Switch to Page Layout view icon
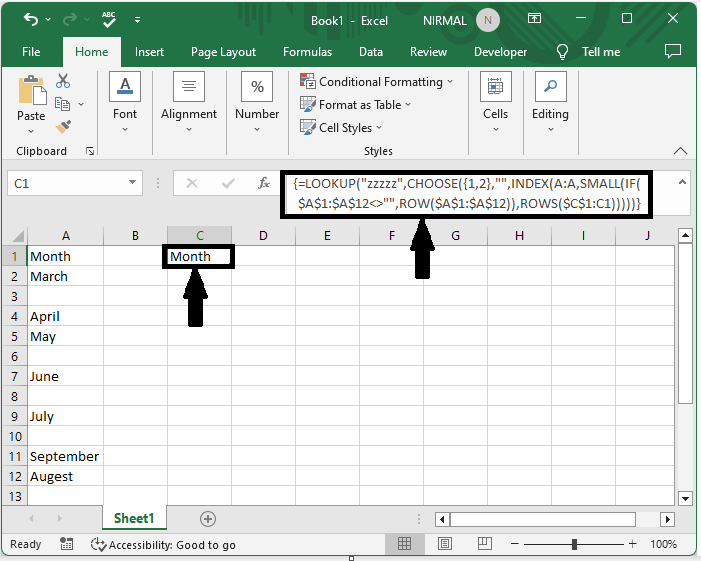The image size is (701, 561). click(x=444, y=544)
